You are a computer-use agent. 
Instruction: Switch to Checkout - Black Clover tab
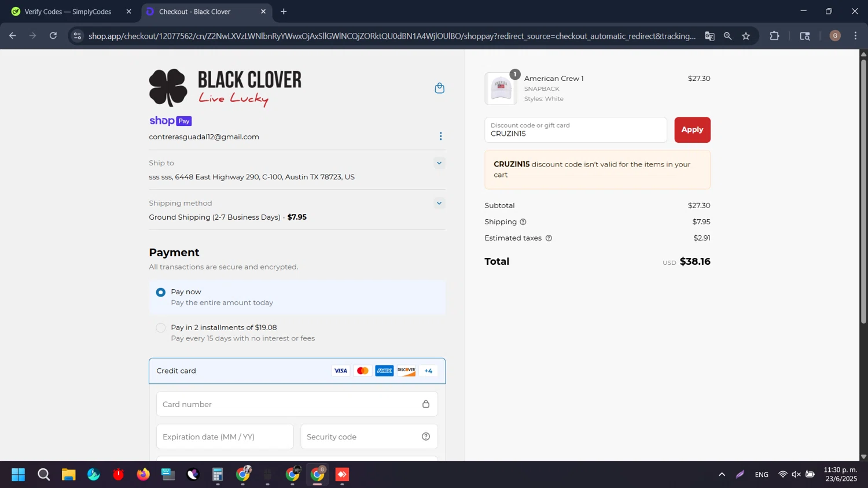point(206,12)
